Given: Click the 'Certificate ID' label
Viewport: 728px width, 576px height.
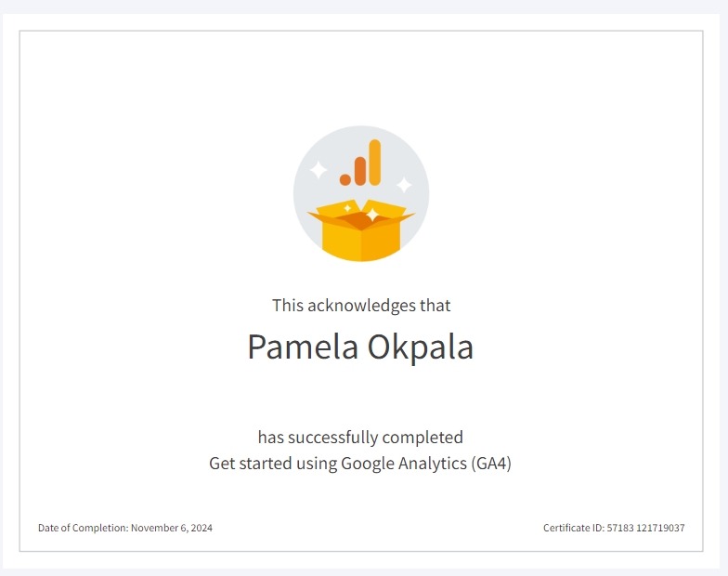Looking at the screenshot, I should (574, 528).
